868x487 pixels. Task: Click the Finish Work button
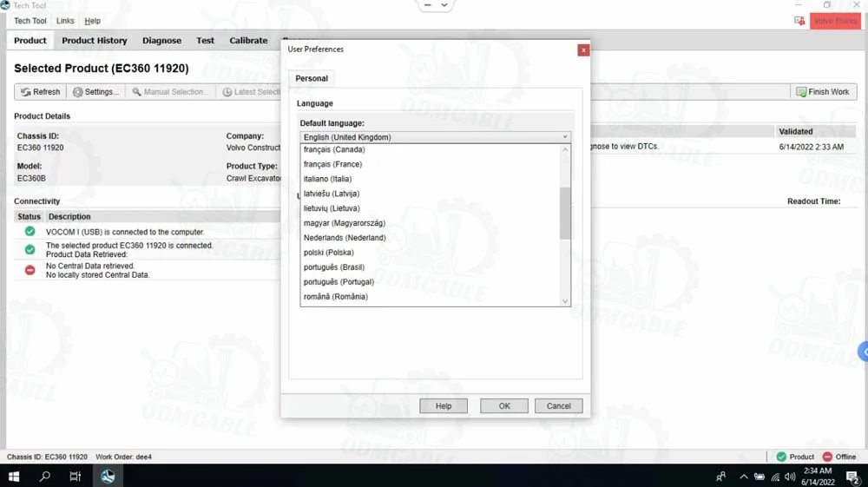(823, 92)
